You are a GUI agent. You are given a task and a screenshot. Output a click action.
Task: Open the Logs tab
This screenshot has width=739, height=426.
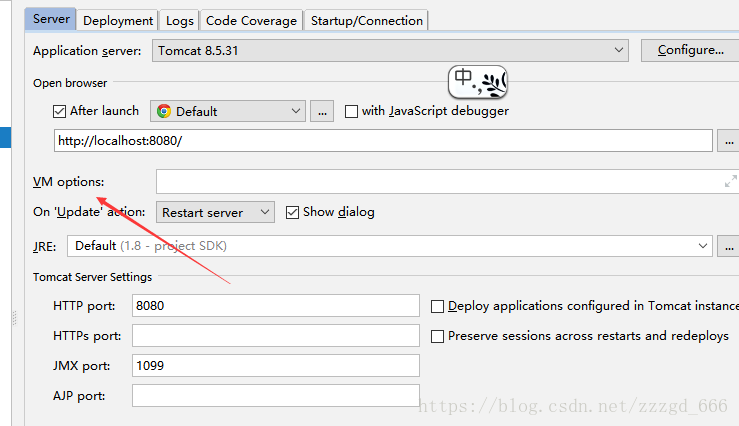179,21
